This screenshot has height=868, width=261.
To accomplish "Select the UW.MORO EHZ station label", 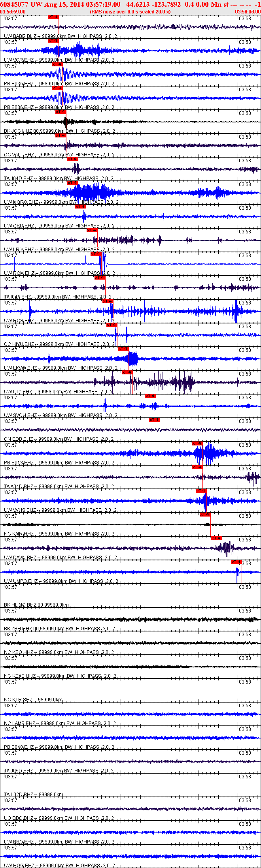I will tap(61, 202).
